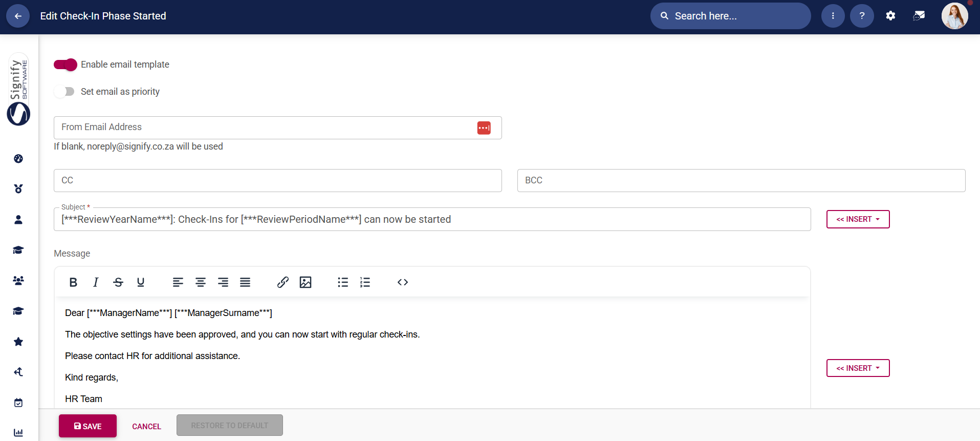The width and height of the screenshot is (980, 441).
Task: Open the settings gear icon
Action: [x=890, y=16]
